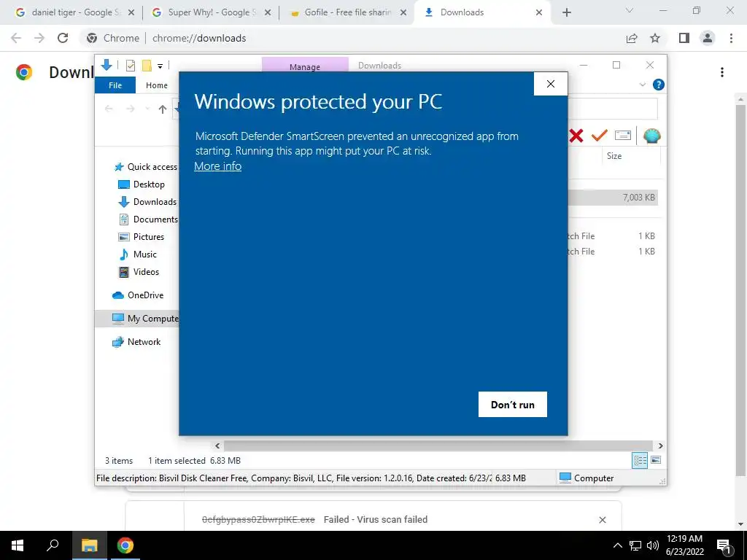The width and height of the screenshot is (747, 560).
Task: Switch to Super Why! Google Search tab
Action: pyautogui.click(x=212, y=12)
